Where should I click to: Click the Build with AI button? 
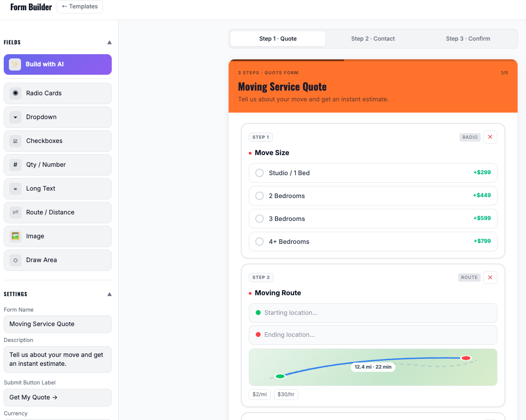point(58,64)
